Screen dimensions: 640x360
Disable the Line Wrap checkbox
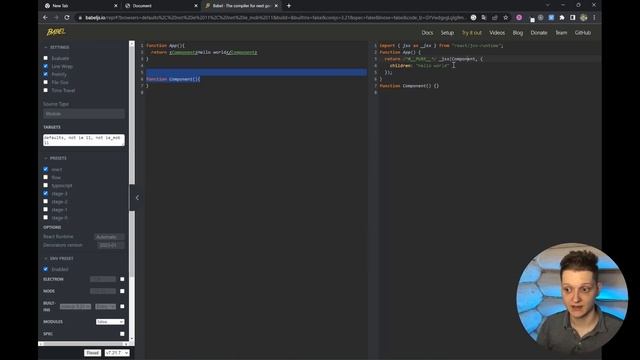pyautogui.click(x=45, y=66)
